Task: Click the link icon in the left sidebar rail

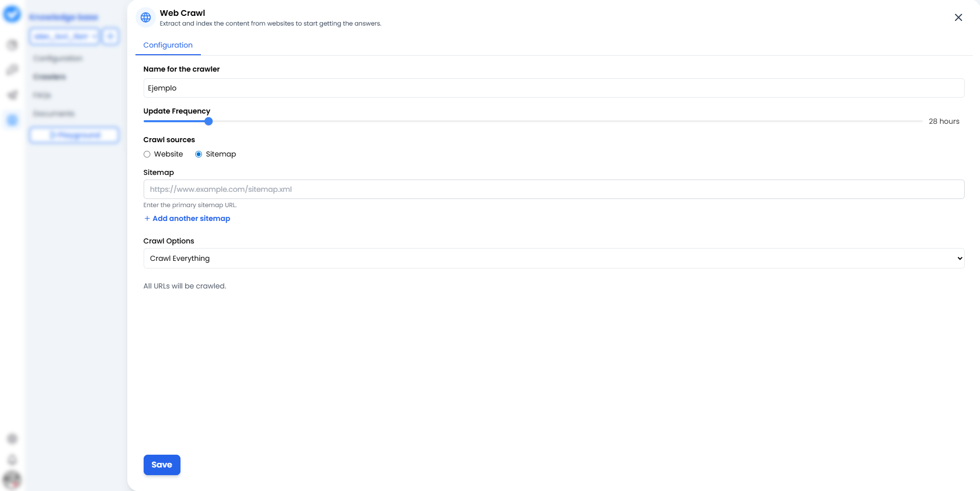Action: tap(12, 70)
